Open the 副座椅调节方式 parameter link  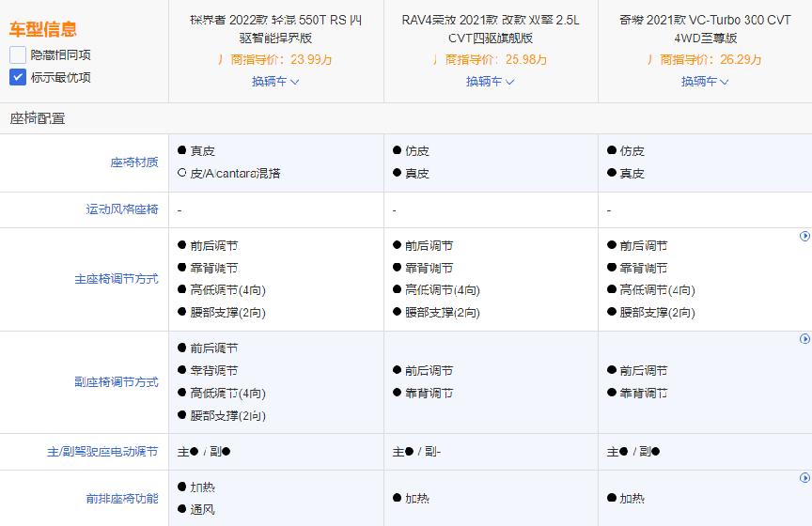point(117,382)
